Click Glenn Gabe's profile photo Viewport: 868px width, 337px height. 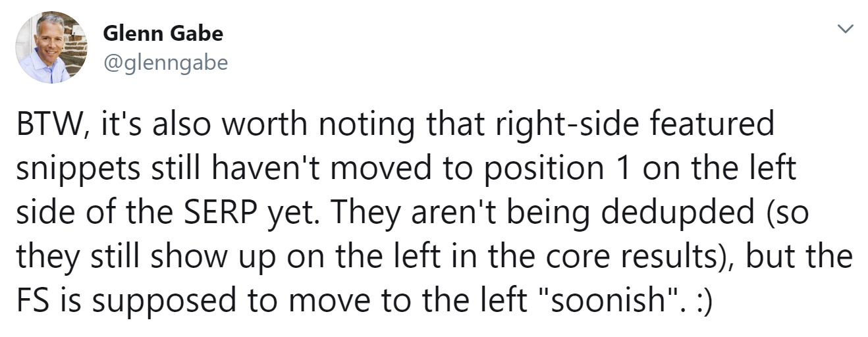click(x=51, y=47)
